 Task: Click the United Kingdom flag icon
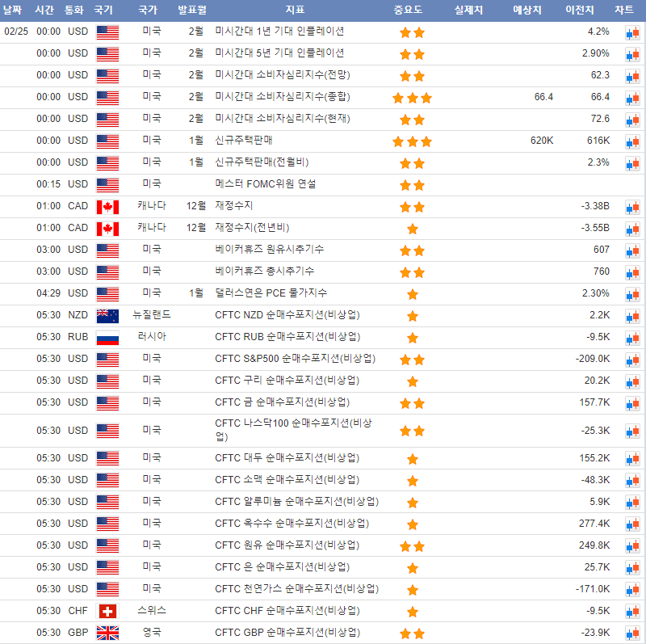[x=107, y=633]
